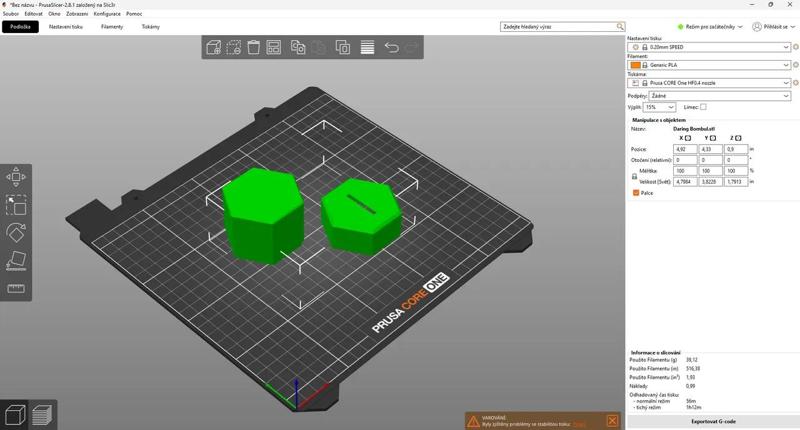The width and height of the screenshot is (800, 430).
Task: Open the Editovat menu
Action: coord(34,14)
